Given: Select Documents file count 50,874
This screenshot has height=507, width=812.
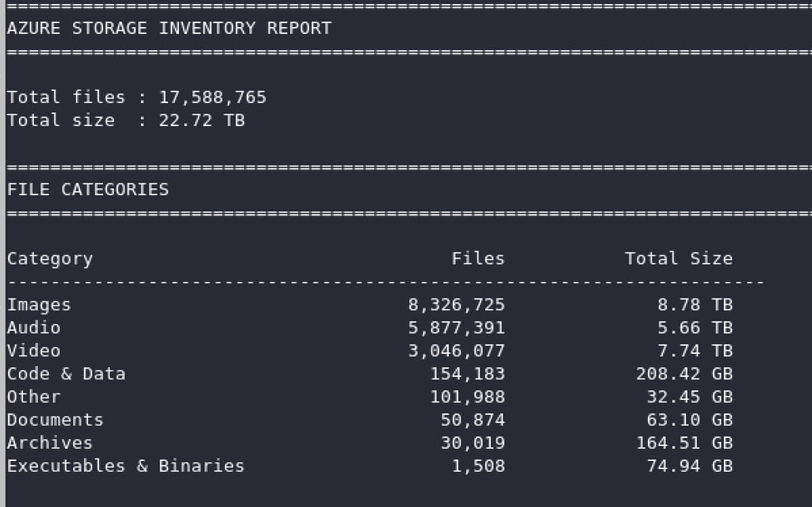Looking at the screenshot, I should click(x=473, y=420).
